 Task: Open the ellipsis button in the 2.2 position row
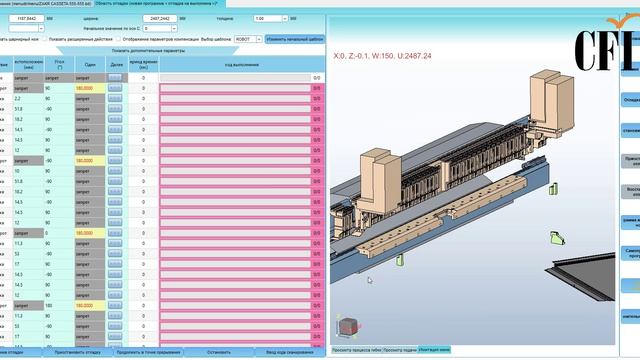(x=115, y=98)
